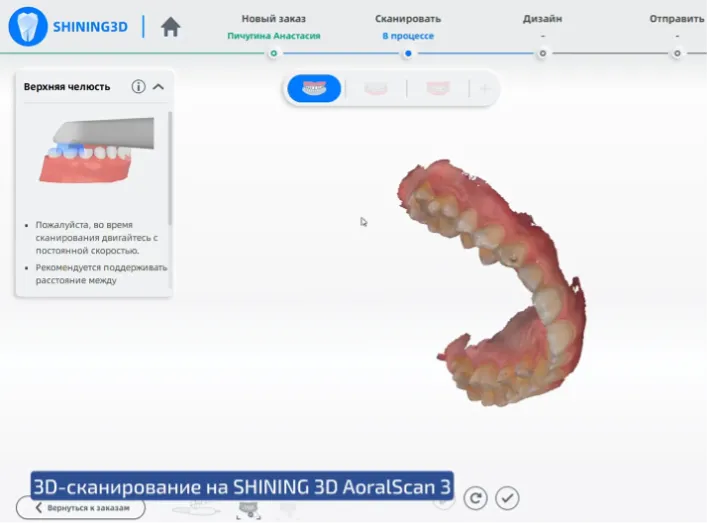Viewport: 708px width, 525px height.
Task: Select the upper jaw scan icon
Action: pos(314,89)
